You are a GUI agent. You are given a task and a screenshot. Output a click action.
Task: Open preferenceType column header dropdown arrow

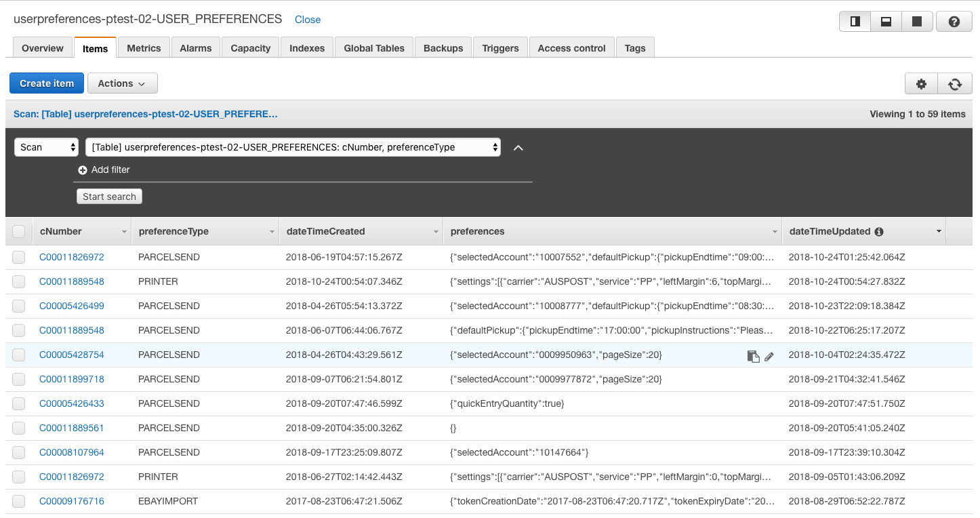coord(272,232)
